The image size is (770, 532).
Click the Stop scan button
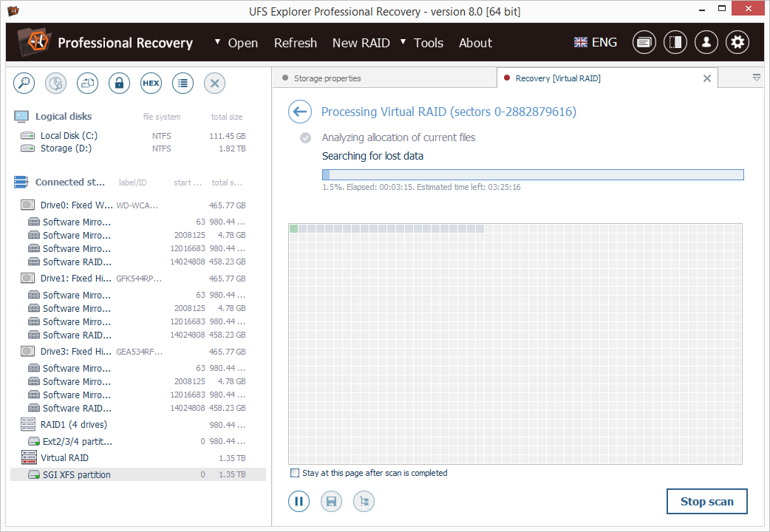pos(706,502)
